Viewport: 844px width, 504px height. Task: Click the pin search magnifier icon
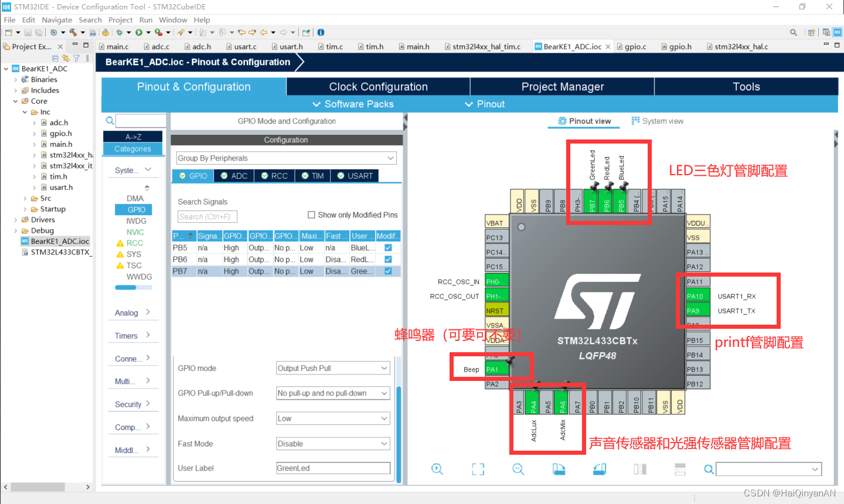709,469
